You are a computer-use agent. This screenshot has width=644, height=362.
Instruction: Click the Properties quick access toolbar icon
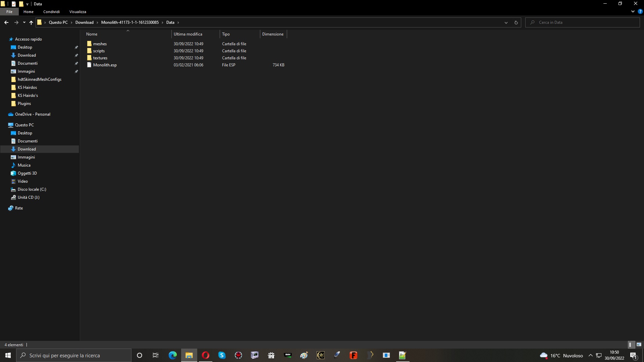pos(14,4)
